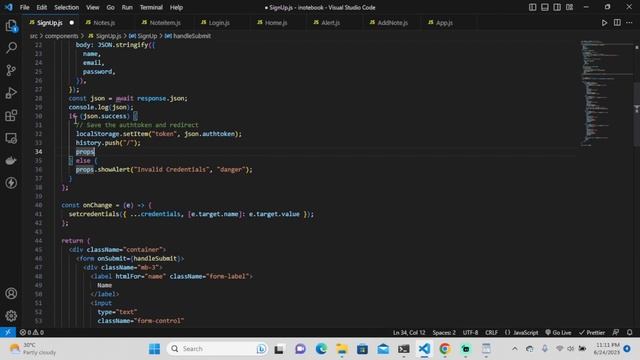The width and height of the screenshot is (640, 360).
Task: Toggle the bottom panel layout icon
Action: 545,7
